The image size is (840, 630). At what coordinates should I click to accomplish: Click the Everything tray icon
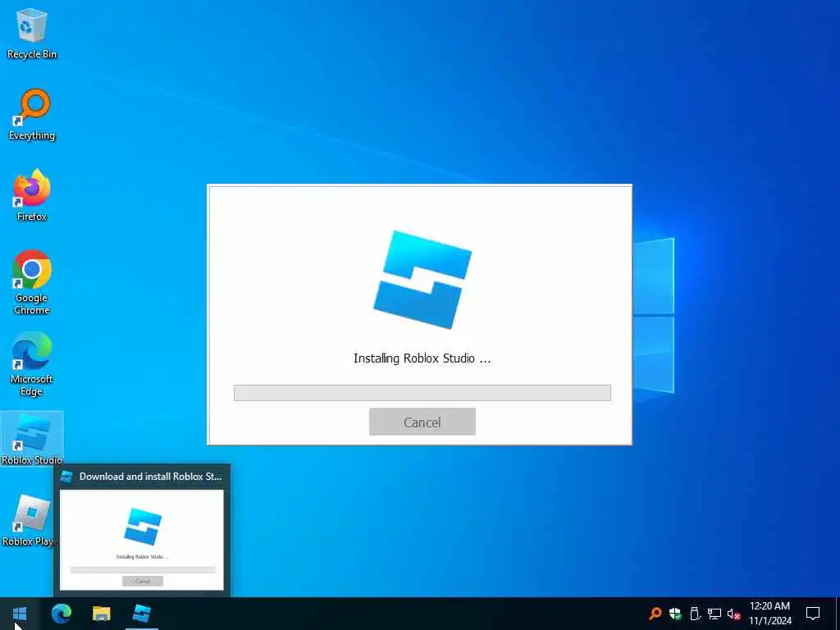[655, 614]
